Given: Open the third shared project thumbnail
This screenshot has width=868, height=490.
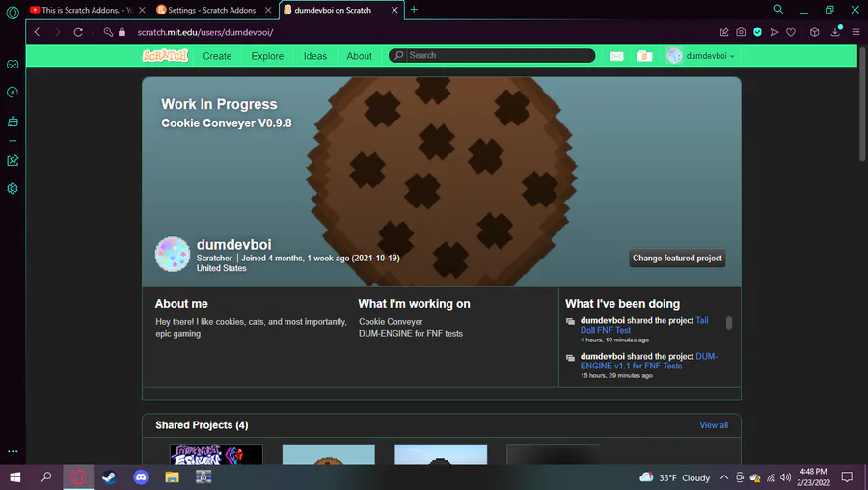Looking at the screenshot, I should click(x=441, y=454).
